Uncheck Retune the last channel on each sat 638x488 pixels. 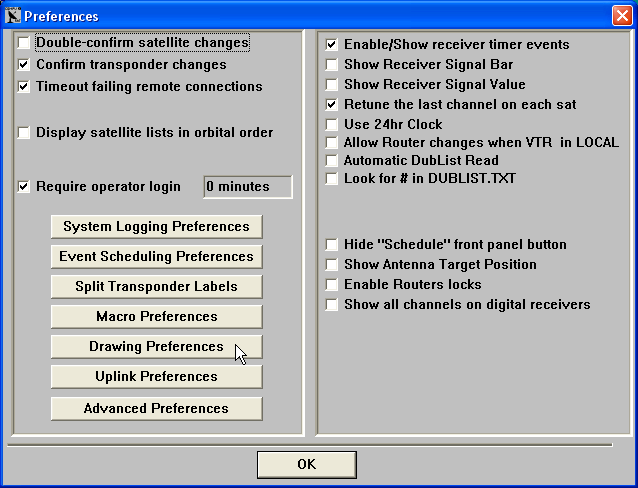pos(332,104)
